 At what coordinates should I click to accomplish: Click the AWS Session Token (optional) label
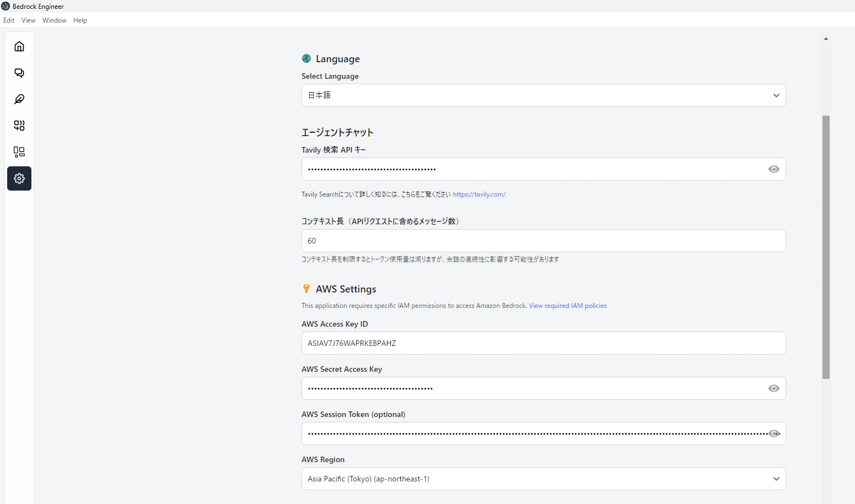353,414
